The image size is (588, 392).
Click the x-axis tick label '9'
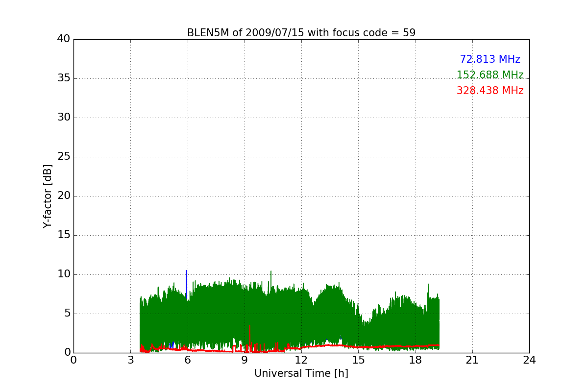tap(245, 360)
